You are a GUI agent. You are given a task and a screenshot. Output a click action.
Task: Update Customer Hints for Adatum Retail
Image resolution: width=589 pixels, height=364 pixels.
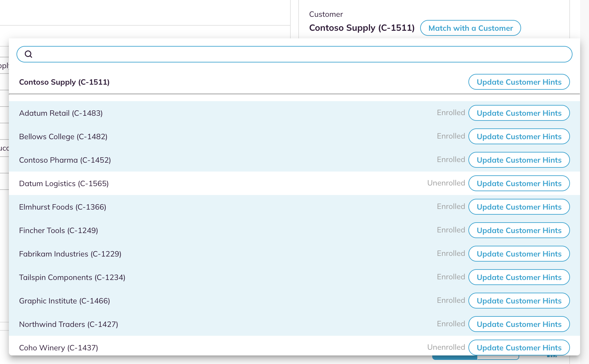click(519, 113)
